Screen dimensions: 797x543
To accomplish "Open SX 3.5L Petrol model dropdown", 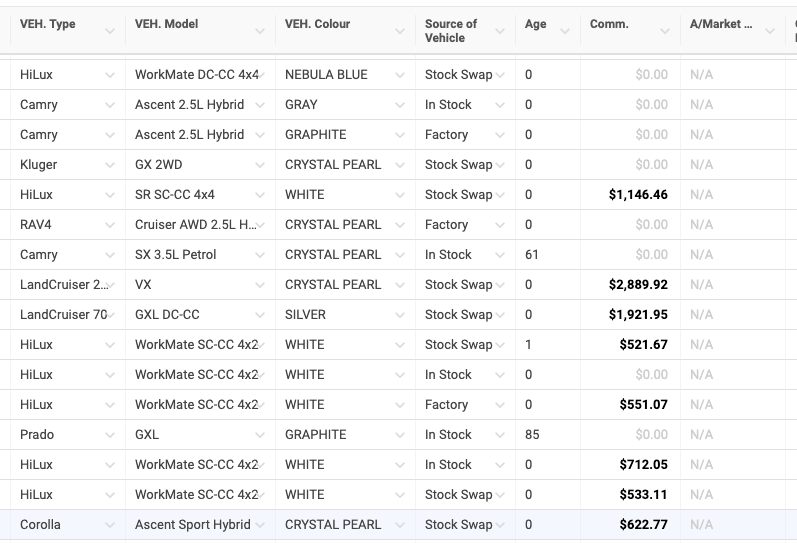I will click(260, 255).
